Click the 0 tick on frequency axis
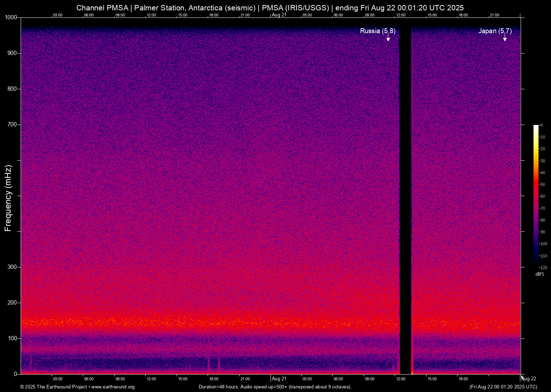Image resolution: width=551 pixels, height=392 pixels. point(15,374)
